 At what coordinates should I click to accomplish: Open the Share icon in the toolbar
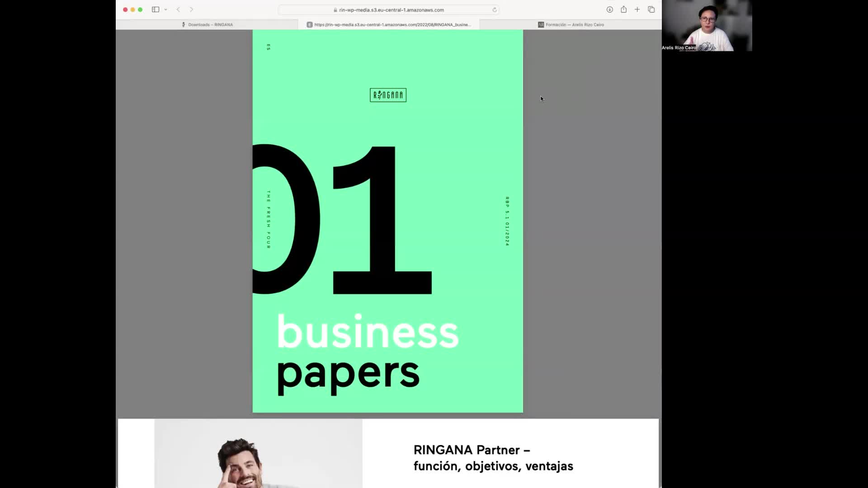click(623, 9)
